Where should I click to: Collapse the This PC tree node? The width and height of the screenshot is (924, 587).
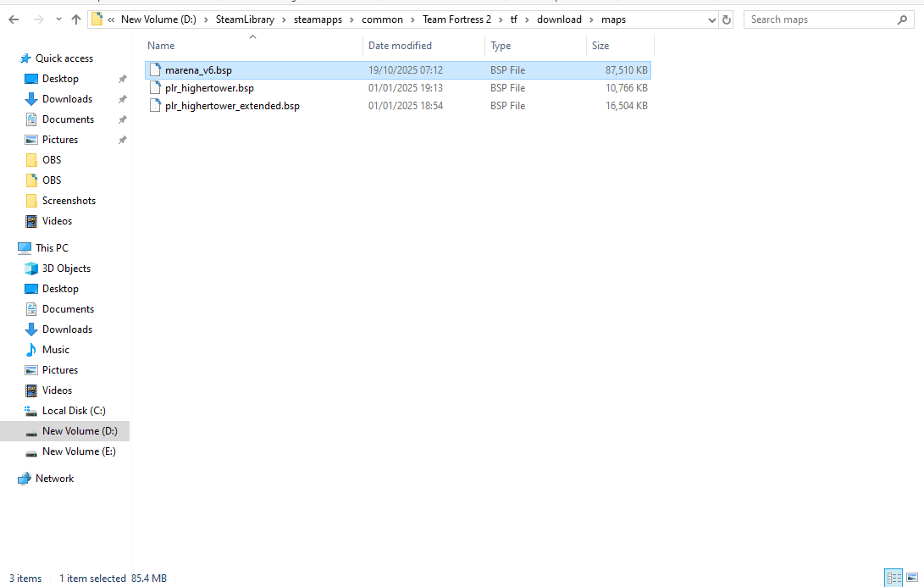(x=9, y=248)
